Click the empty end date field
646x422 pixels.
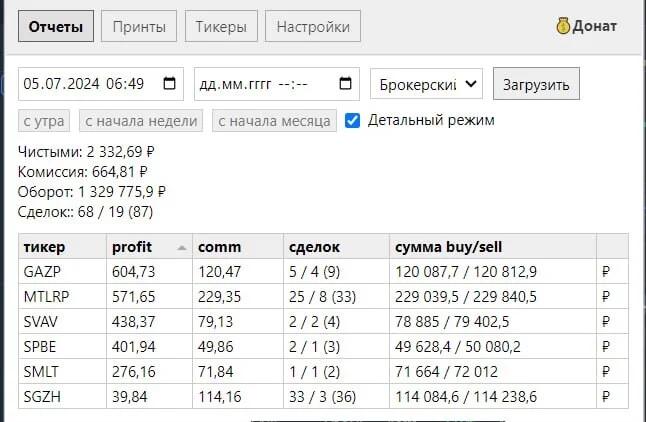tap(277, 84)
